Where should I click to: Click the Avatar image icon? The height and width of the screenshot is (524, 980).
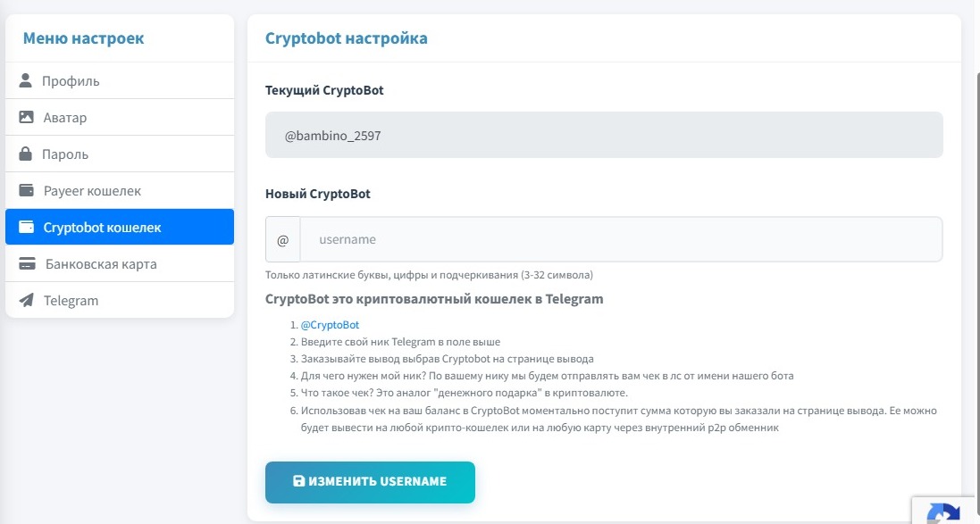click(x=26, y=118)
